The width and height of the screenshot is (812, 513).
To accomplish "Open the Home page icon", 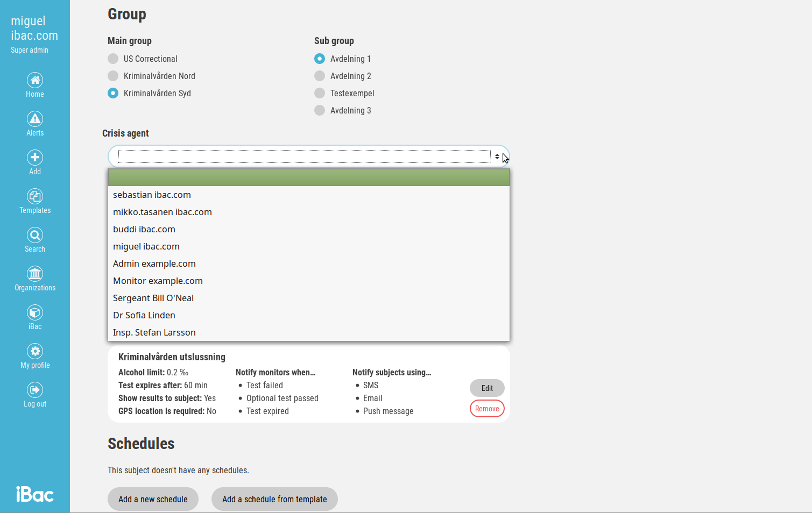I will coord(35,81).
